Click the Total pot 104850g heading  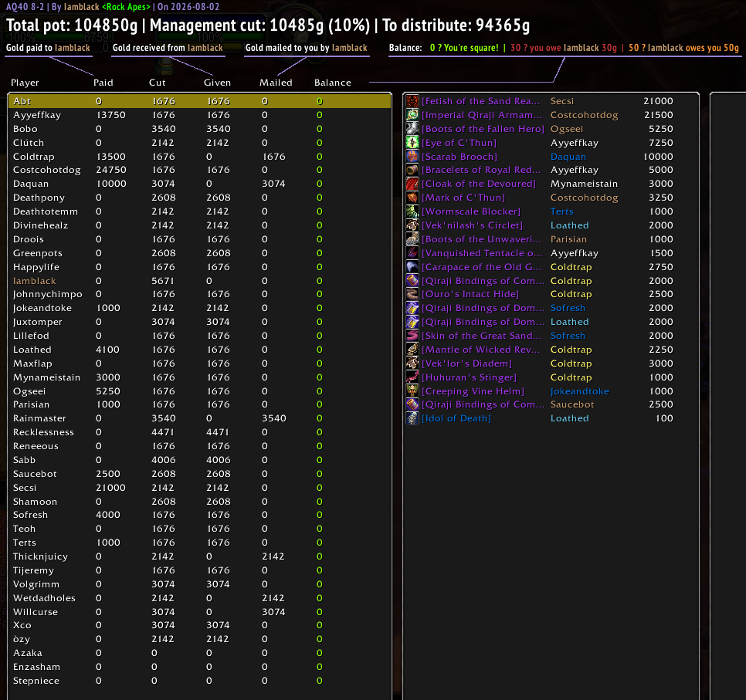[72, 25]
